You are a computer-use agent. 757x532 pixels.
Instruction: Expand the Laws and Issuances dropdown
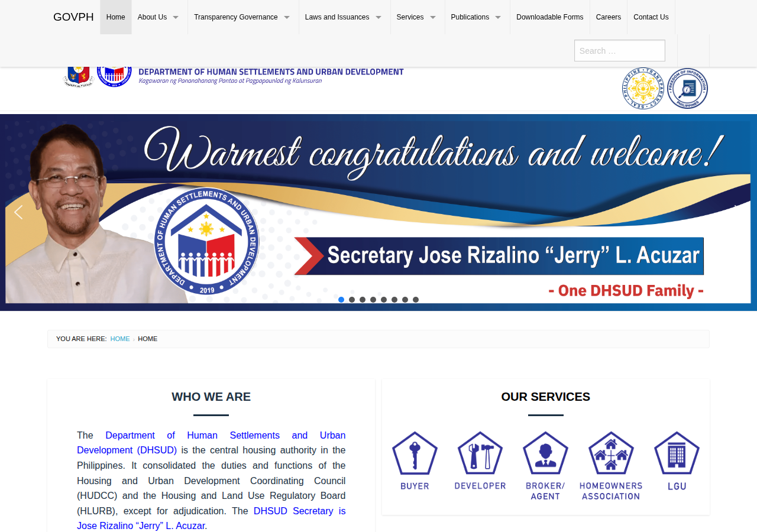point(344,17)
